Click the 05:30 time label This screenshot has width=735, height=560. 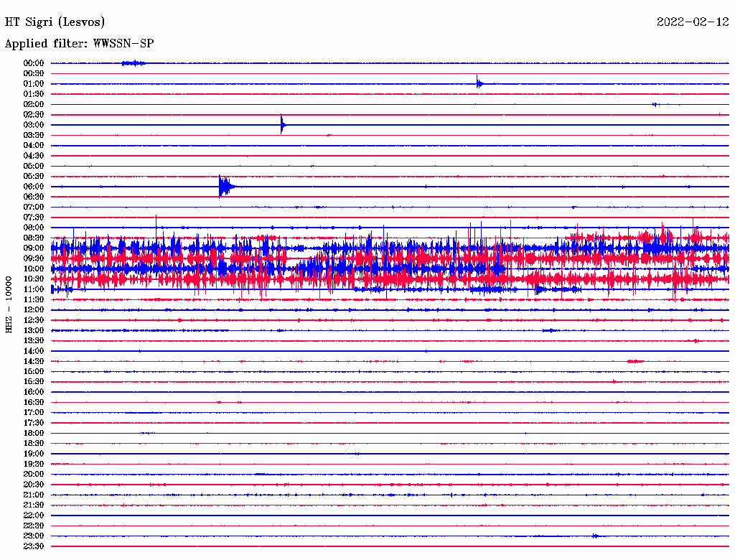pyautogui.click(x=34, y=177)
